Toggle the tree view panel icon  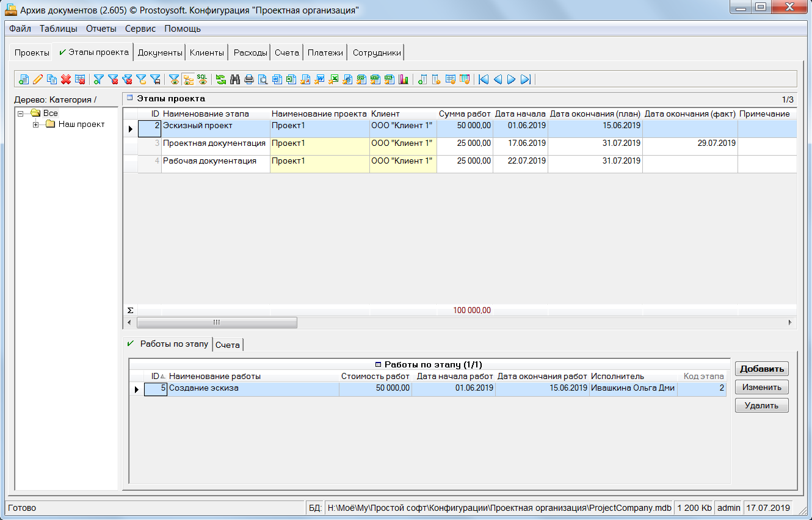(x=188, y=79)
